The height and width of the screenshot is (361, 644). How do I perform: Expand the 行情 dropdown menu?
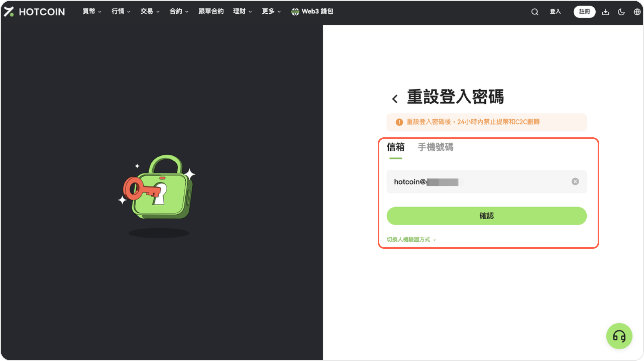pyautogui.click(x=121, y=11)
